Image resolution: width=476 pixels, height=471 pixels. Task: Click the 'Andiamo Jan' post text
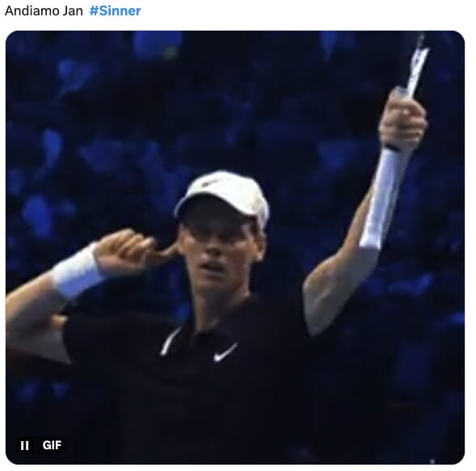point(44,11)
